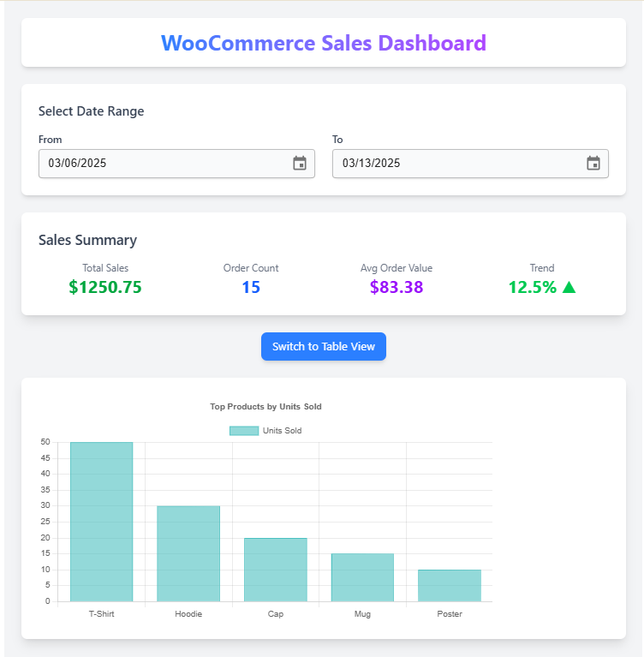Click the Trend label

(x=542, y=268)
